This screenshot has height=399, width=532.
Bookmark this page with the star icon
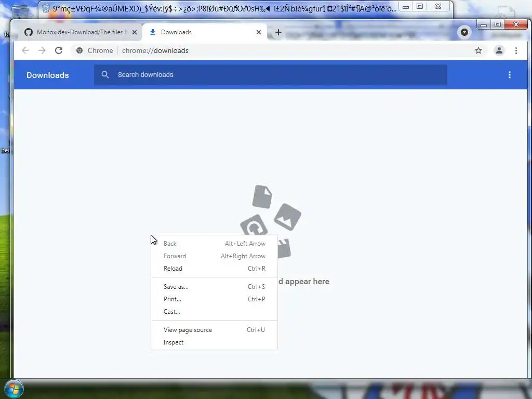click(x=478, y=50)
